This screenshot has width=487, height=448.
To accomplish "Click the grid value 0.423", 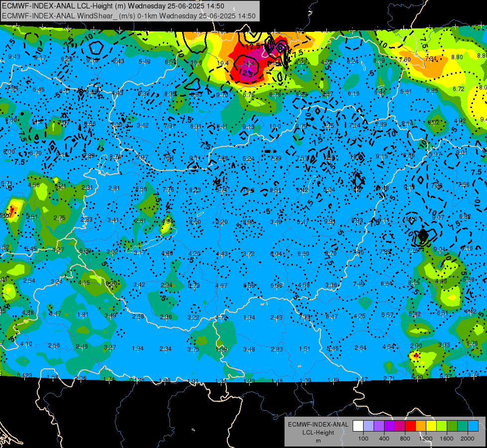I will (24, 375).
